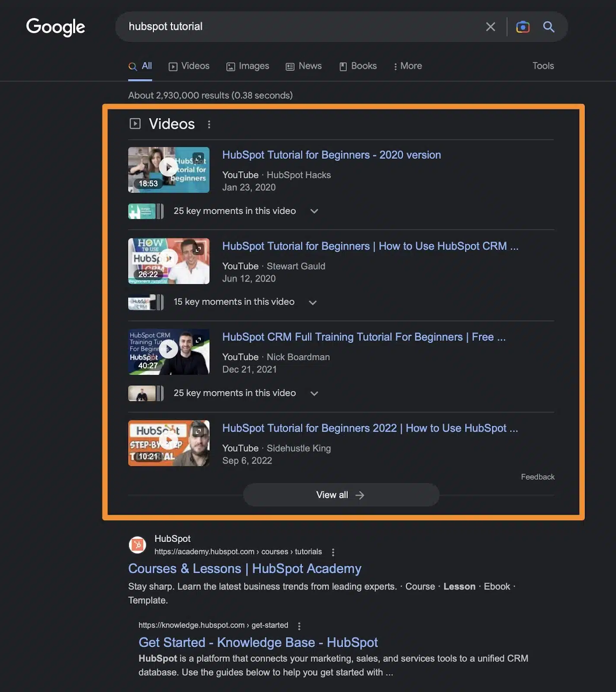Image resolution: width=616 pixels, height=692 pixels.
Task: Open Google Lens camera search icon
Action: point(523,27)
